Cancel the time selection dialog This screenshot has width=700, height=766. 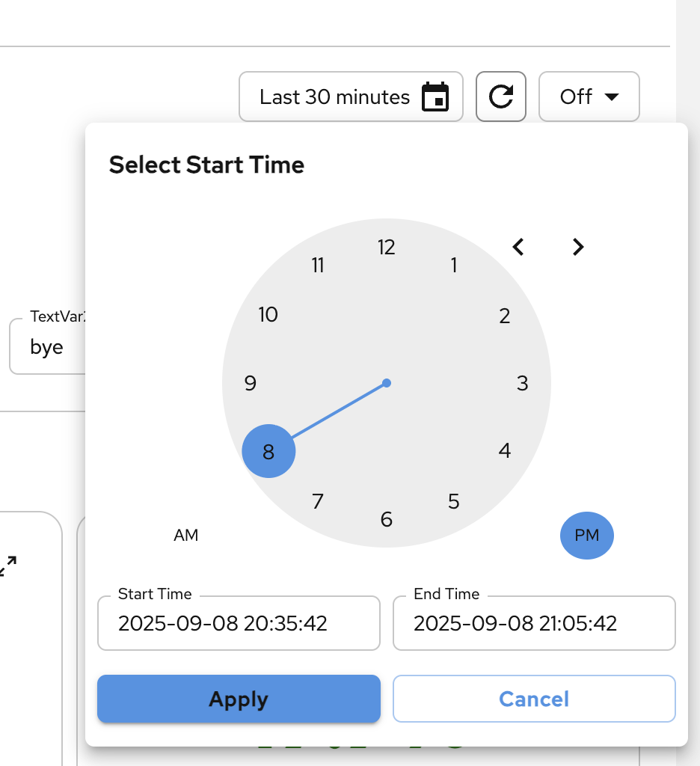click(x=534, y=699)
